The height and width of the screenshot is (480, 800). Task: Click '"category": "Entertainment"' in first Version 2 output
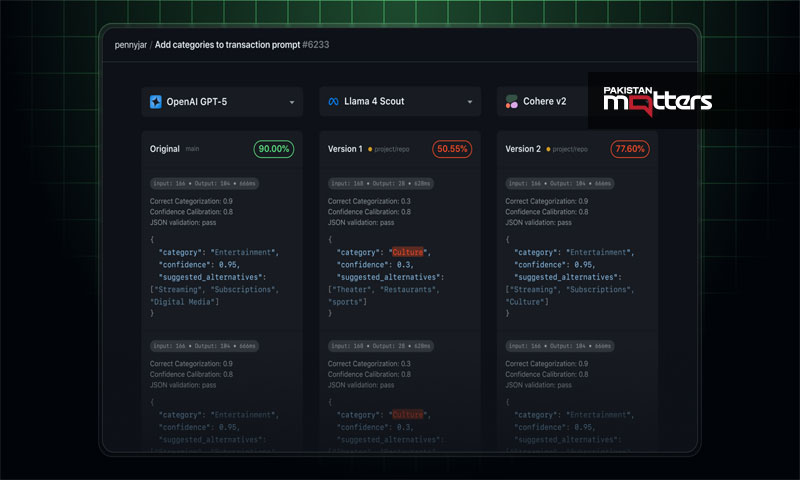coord(574,252)
